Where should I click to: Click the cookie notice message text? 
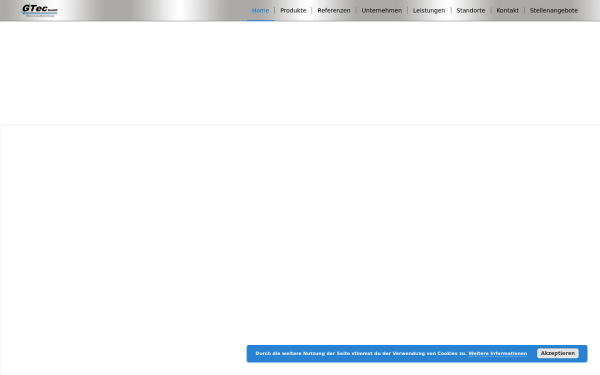pos(361,354)
